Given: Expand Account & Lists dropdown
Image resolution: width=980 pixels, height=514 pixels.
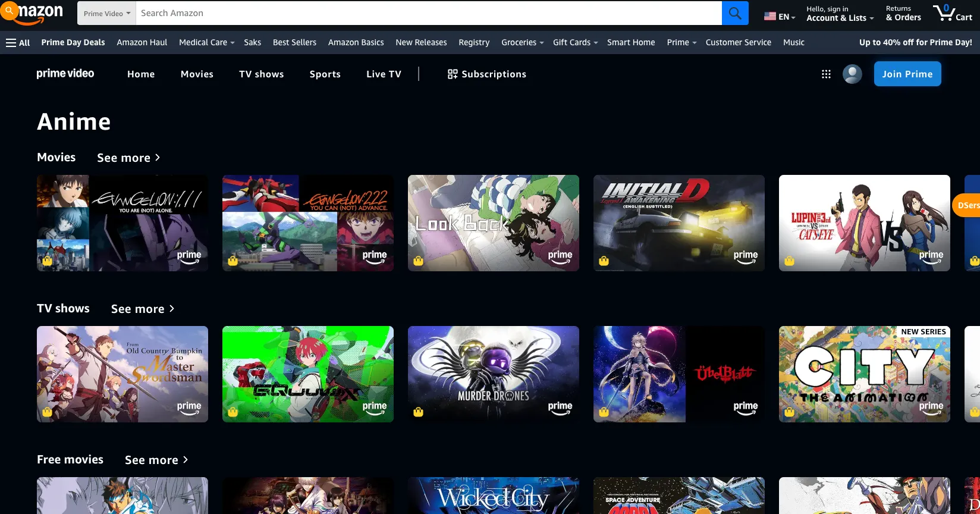Looking at the screenshot, I should [x=840, y=14].
